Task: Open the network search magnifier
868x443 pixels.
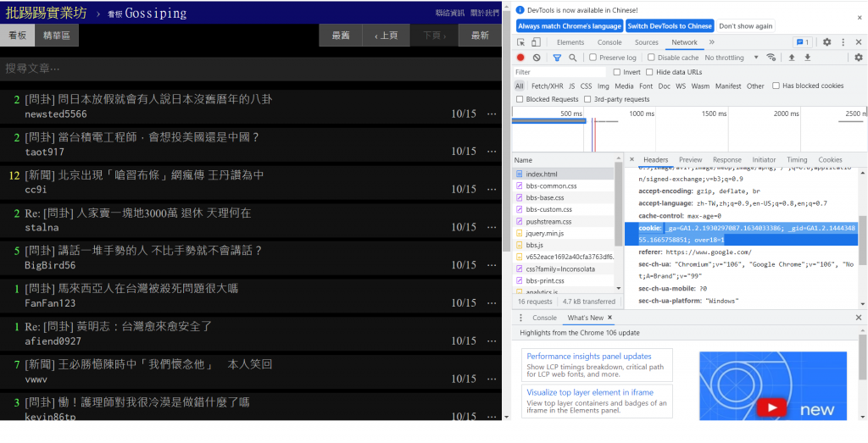Action: click(572, 58)
